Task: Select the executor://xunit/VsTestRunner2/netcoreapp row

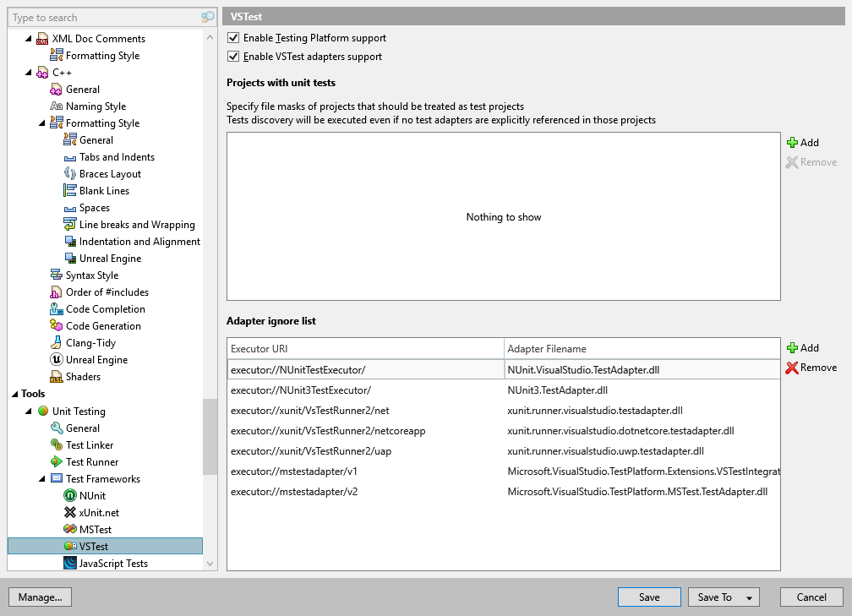Action: tap(504, 431)
